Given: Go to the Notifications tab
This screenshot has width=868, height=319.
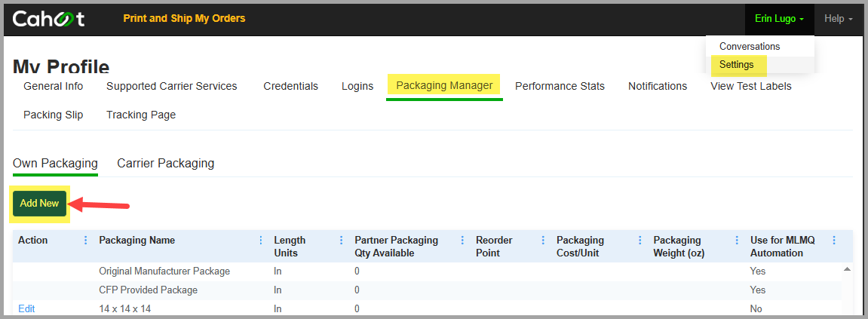Looking at the screenshot, I should [x=658, y=87].
